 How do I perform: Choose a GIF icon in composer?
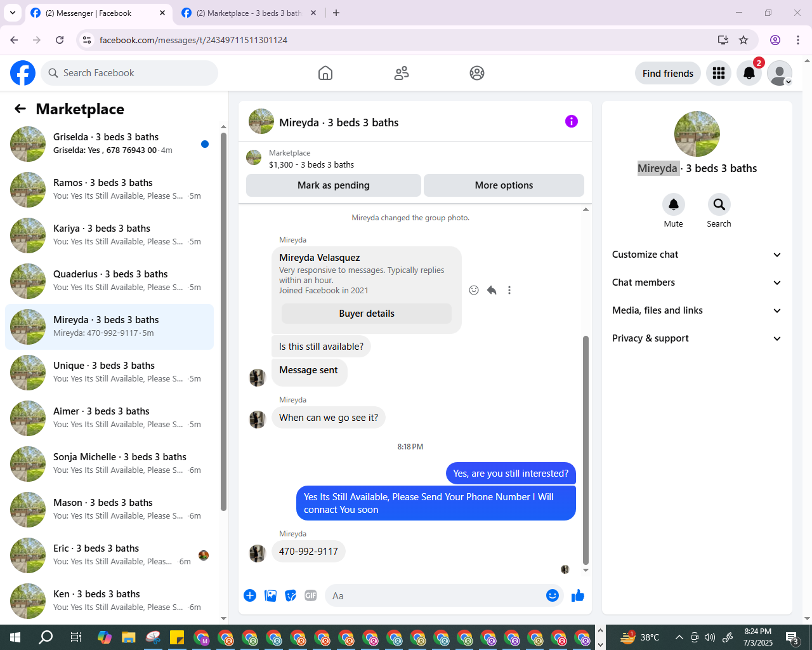click(x=311, y=595)
